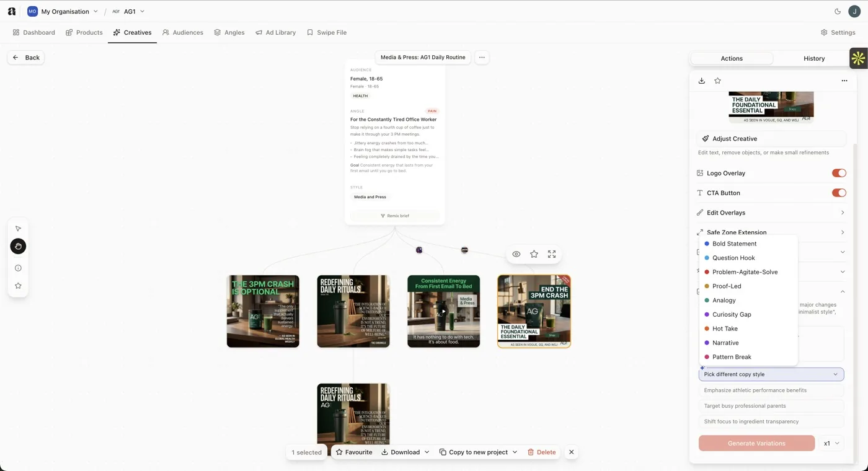Toggle dark mode with the moon icon
Viewport: 868px width, 471px height.
838,11
